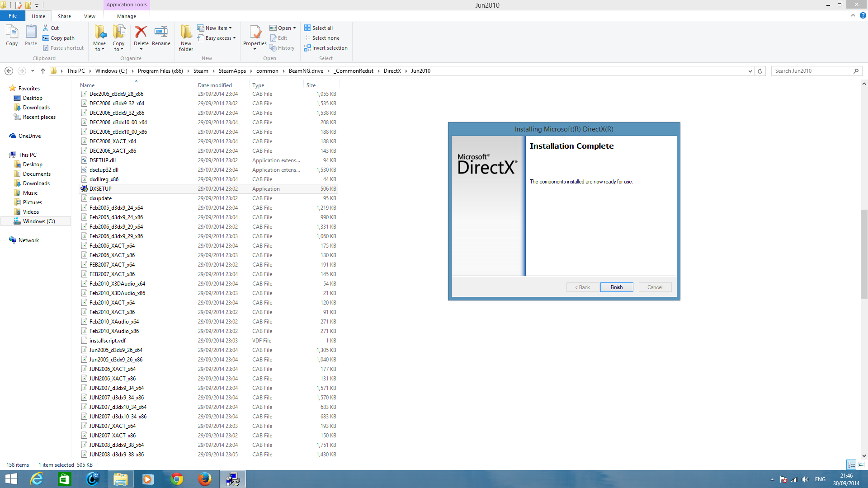Screen dimensions: 868x488
Task: Open the Move to dropdown
Action: [99, 38]
